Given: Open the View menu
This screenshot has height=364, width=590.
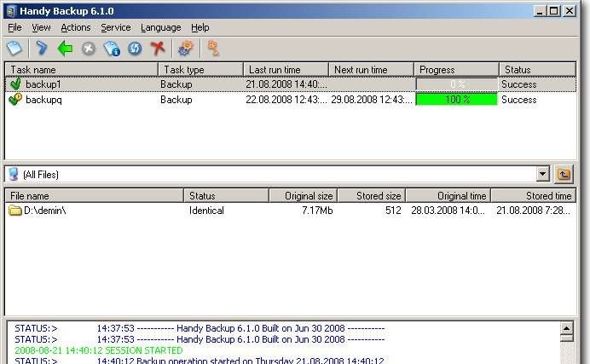Looking at the screenshot, I should 41,27.
